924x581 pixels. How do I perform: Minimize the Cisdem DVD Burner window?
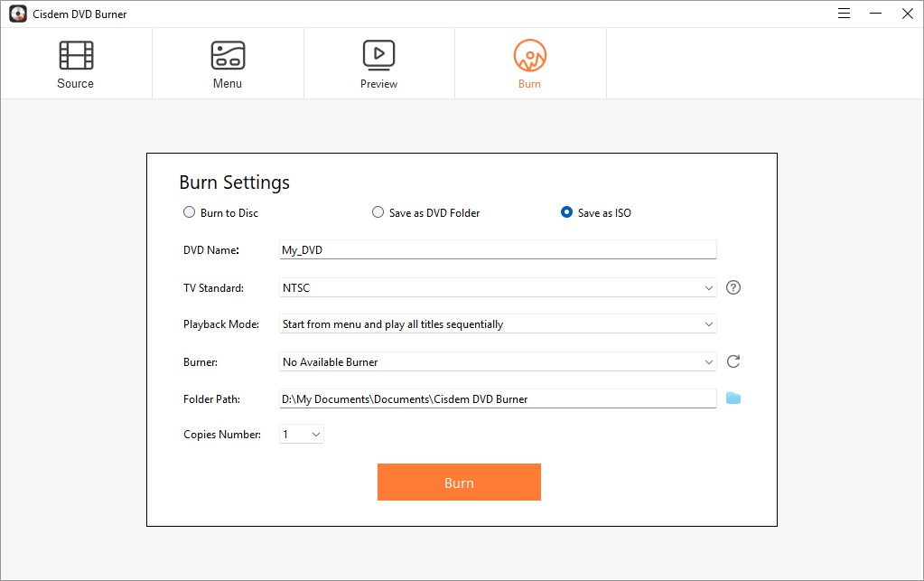[x=876, y=14]
